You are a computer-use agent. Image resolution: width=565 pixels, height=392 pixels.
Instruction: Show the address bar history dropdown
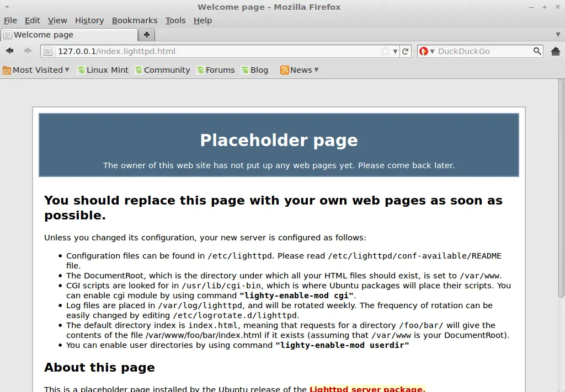coord(395,51)
